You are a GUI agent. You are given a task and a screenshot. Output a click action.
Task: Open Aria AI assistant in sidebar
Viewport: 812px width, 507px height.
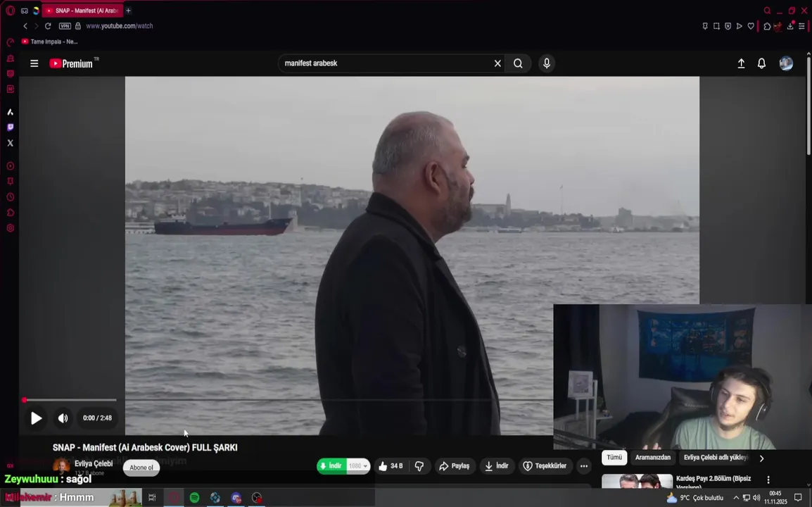pyautogui.click(x=11, y=112)
